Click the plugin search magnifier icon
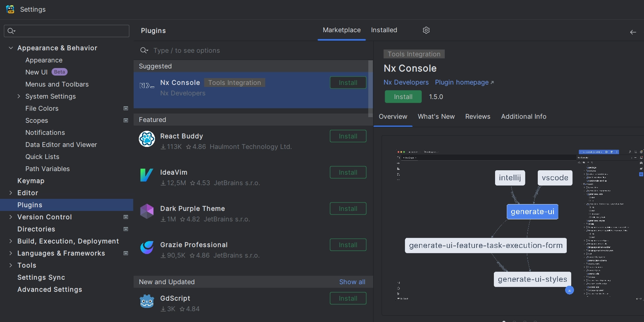The width and height of the screenshot is (644, 322). [x=144, y=50]
